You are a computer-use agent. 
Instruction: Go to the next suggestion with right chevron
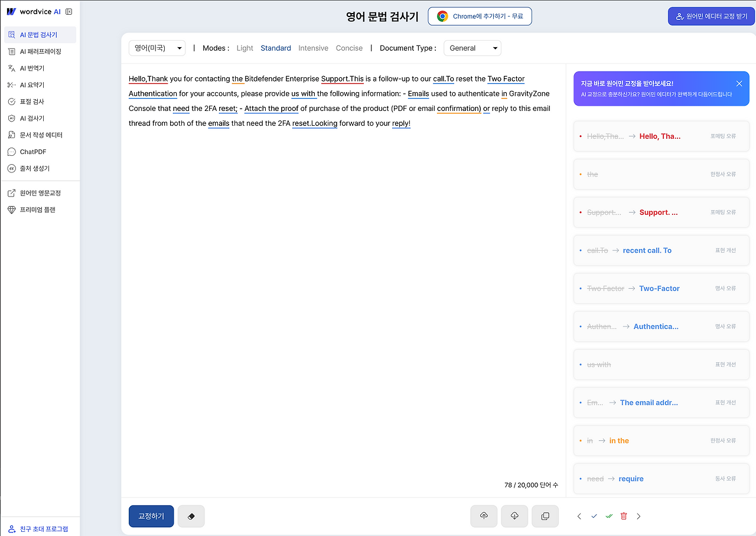[638, 516]
